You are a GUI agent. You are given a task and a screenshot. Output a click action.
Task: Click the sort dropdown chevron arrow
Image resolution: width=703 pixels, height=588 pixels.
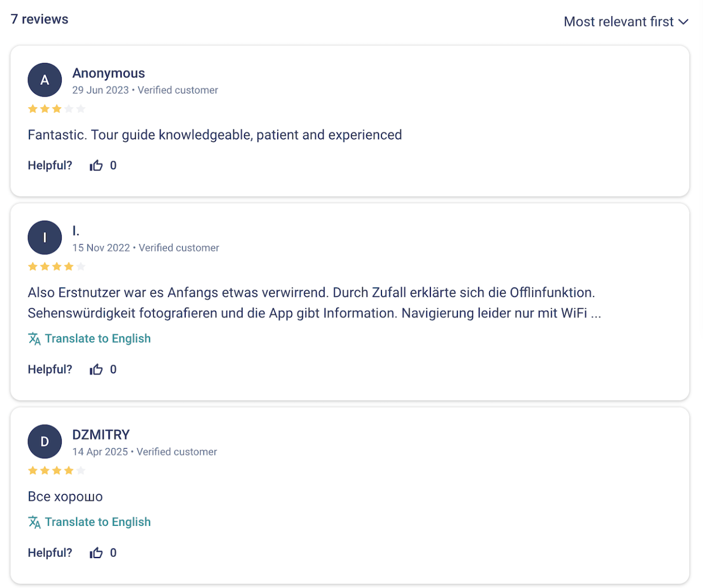(683, 22)
